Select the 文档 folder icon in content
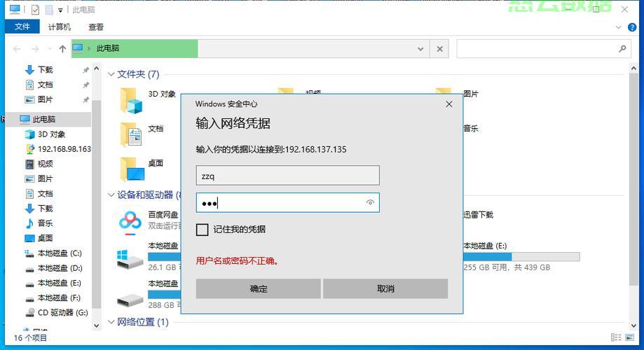This screenshot has height=350, width=644. pos(132,134)
